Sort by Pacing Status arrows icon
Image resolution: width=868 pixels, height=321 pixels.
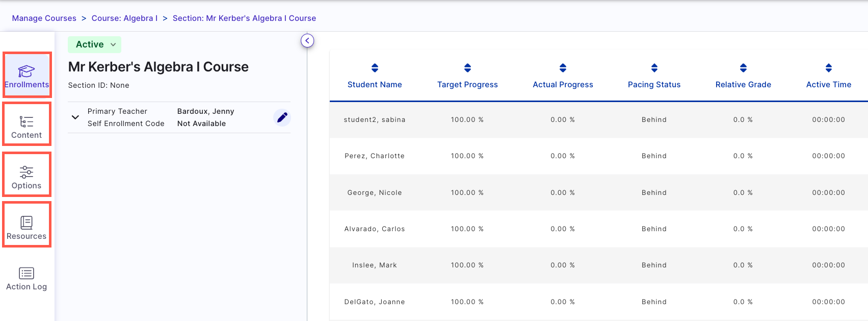(x=654, y=68)
